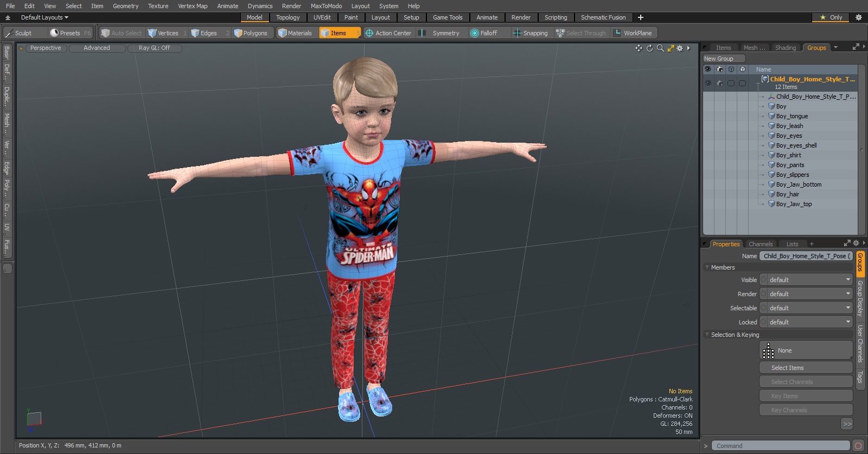Open the Geometry menu
Screen dimensions: 868x454
pyautogui.click(x=125, y=6)
